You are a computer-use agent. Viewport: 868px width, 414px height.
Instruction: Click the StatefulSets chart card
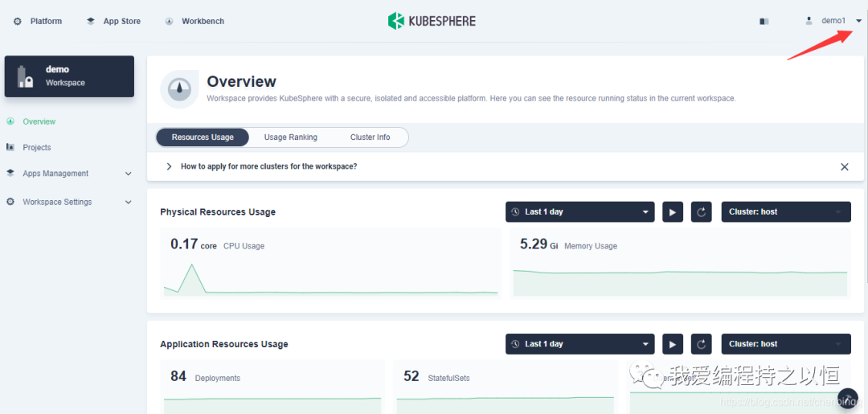tap(505, 387)
